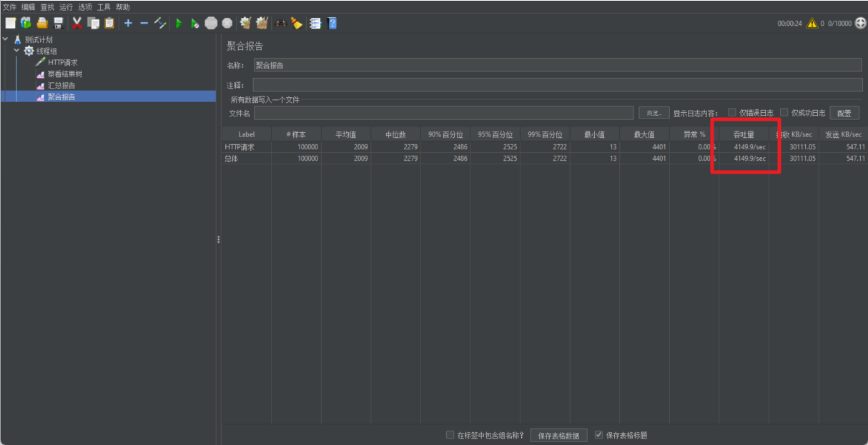Image resolution: width=868 pixels, height=445 pixels.
Task: Click the yellow warning triangle log icon
Action: click(812, 23)
